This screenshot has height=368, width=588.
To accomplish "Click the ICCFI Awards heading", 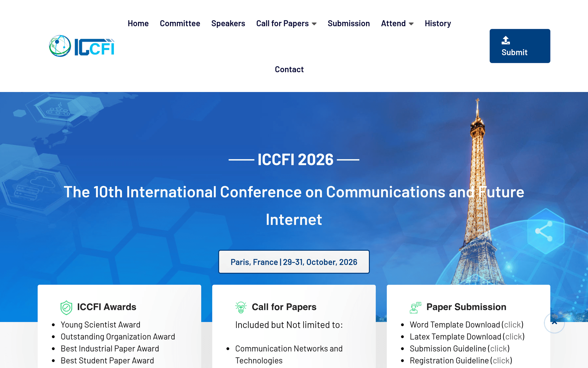I will point(107,307).
